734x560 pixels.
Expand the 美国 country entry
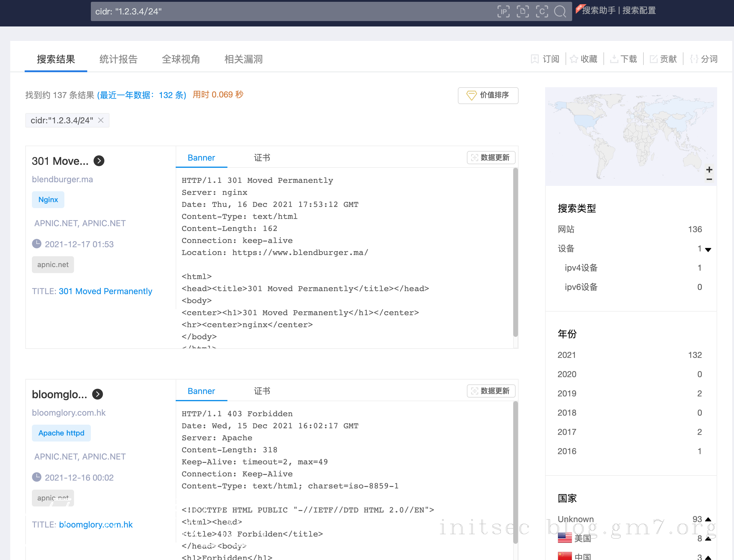[708, 539]
